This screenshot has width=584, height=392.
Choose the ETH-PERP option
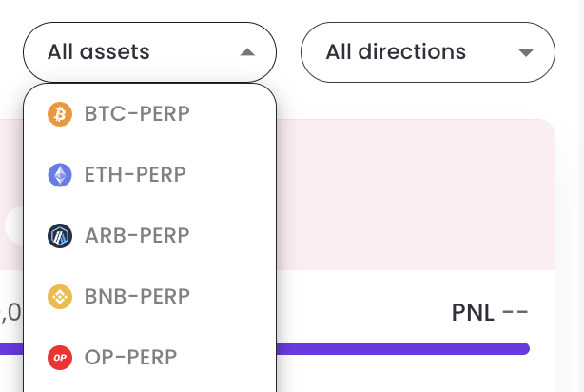[x=134, y=175]
